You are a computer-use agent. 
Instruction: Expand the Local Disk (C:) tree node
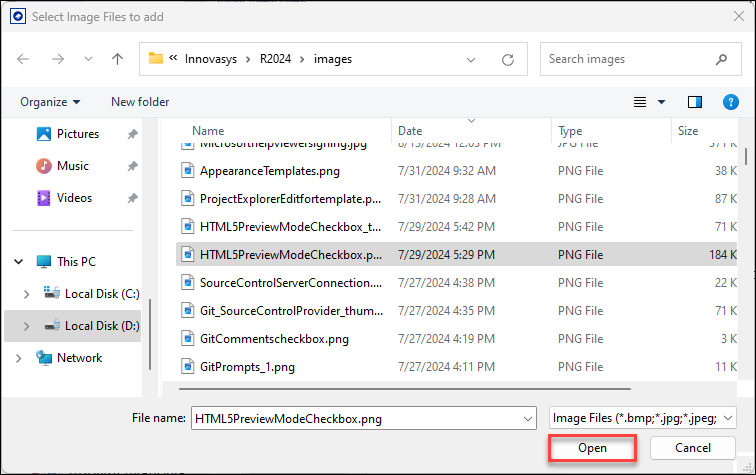point(27,294)
